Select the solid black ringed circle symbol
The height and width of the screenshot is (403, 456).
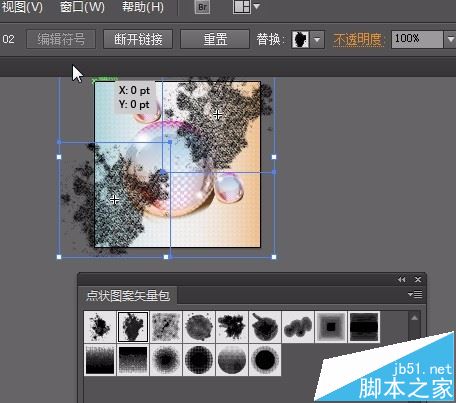(x=265, y=360)
